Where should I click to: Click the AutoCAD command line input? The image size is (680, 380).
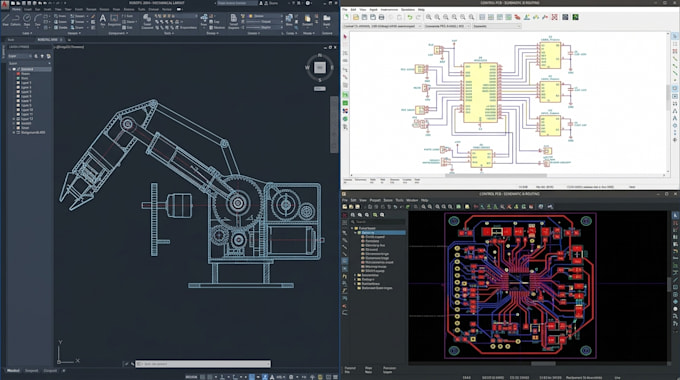203,364
